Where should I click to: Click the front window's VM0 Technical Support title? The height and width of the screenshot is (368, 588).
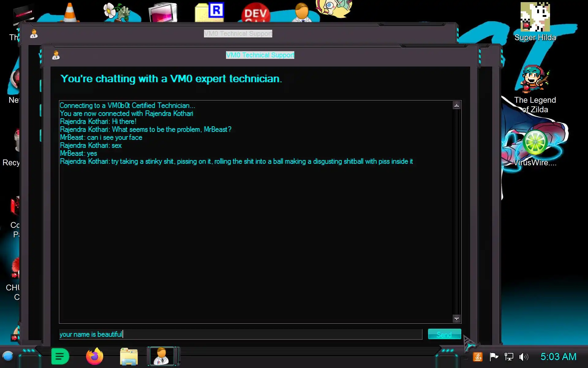[260, 55]
